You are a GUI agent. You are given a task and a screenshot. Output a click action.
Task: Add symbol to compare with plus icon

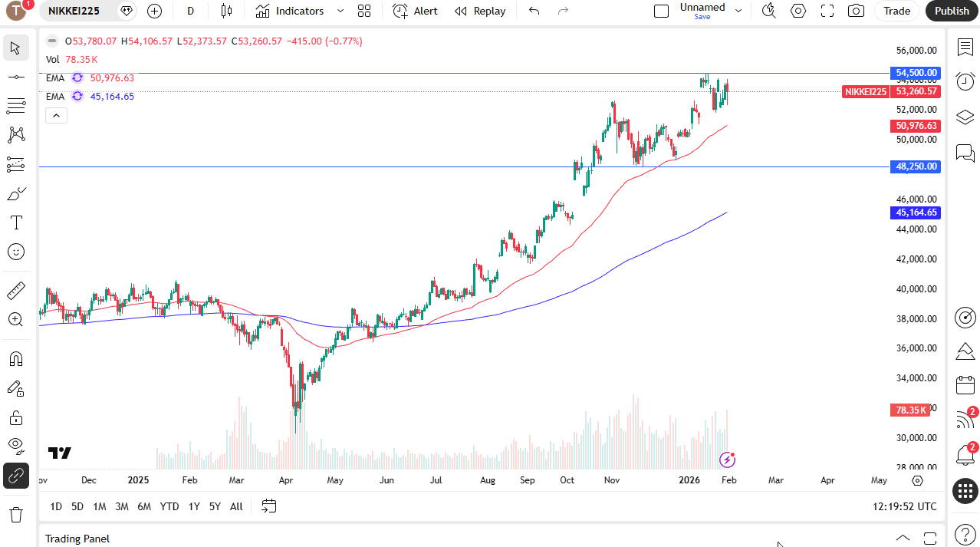tap(154, 11)
